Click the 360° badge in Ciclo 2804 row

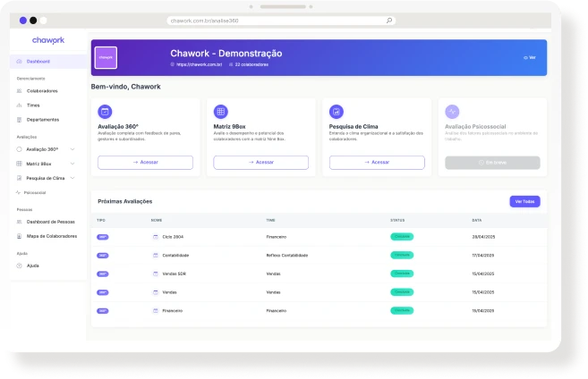[103, 237]
